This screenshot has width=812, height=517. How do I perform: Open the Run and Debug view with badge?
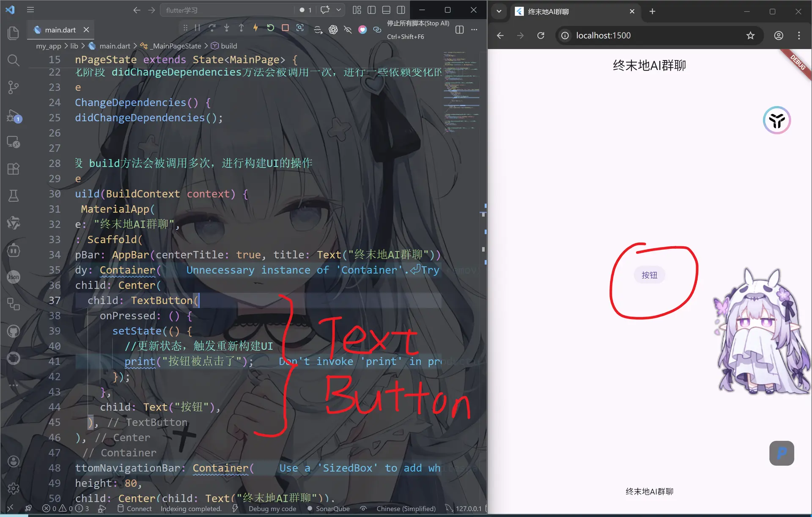13,116
